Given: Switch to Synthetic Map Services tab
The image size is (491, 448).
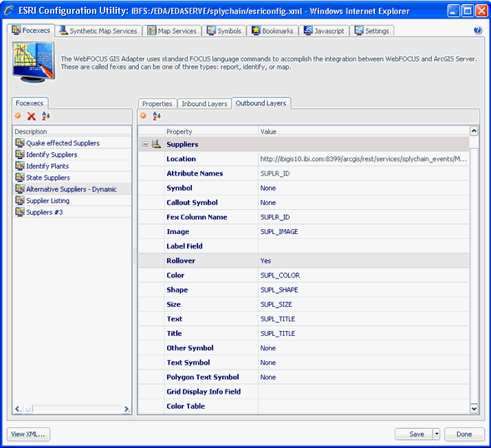Looking at the screenshot, I should point(98,31).
